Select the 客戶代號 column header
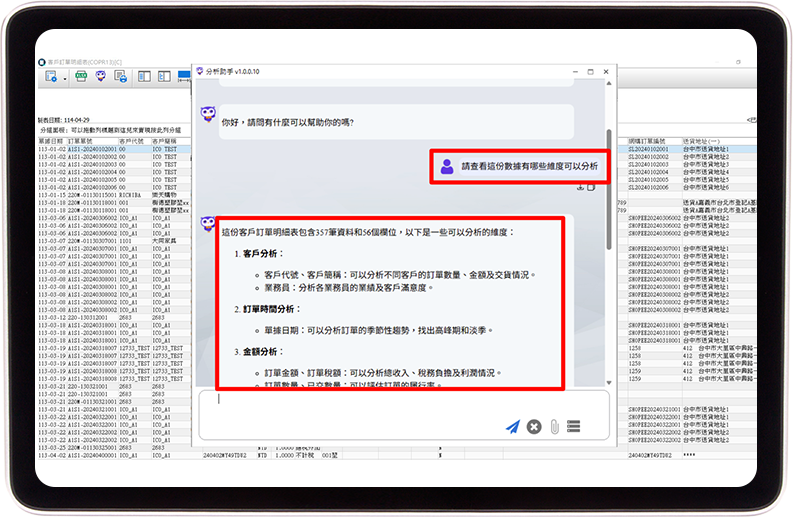 [x=132, y=142]
